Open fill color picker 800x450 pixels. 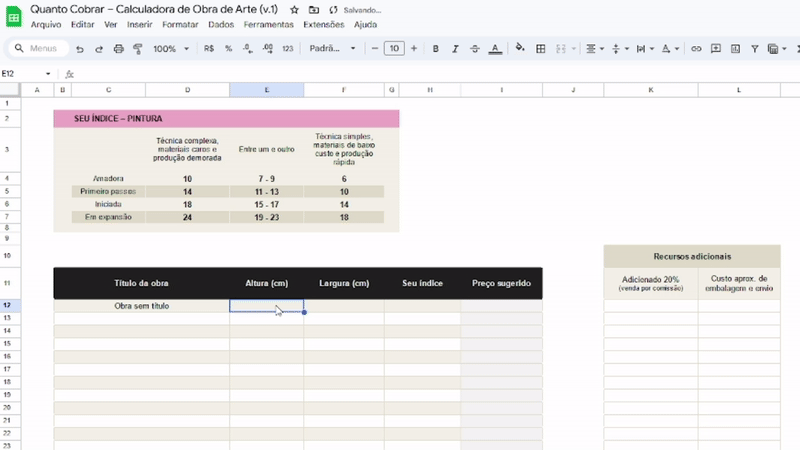coord(520,48)
